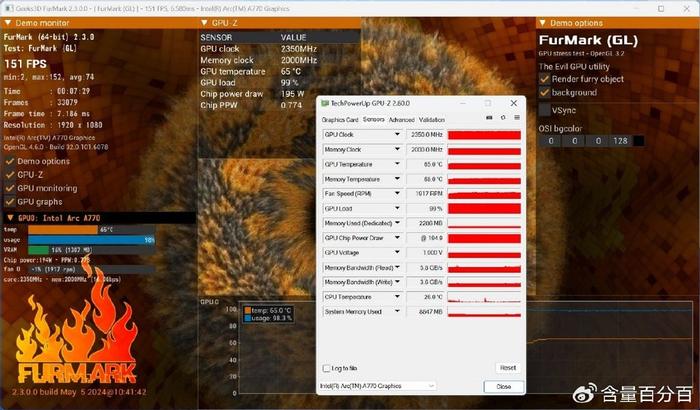Screen dimensions: 700x410
Task: Toggle the Demo options checkbox in monitor
Action: coord(10,161)
